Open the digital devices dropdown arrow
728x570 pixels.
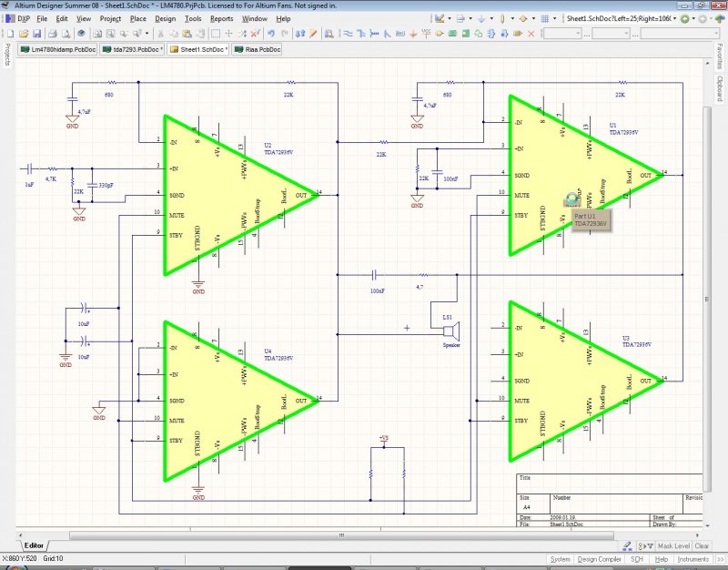[x=512, y=18]
